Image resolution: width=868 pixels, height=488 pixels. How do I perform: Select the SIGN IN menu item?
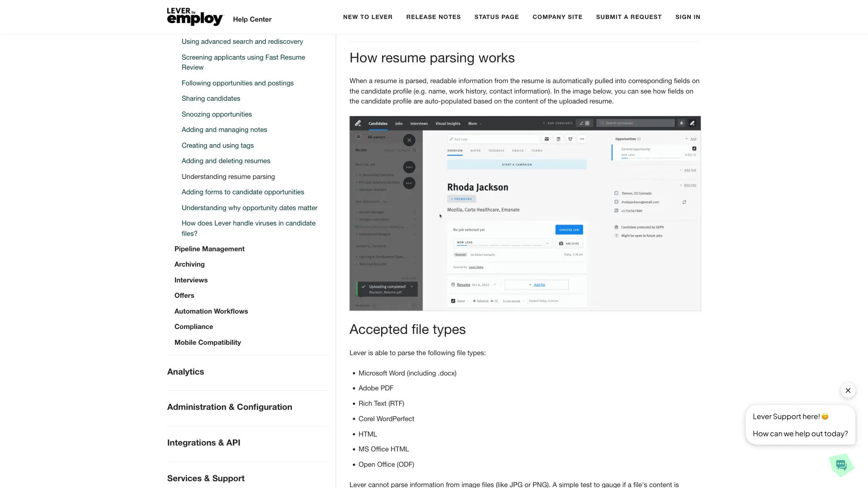[x=687, y=17]
